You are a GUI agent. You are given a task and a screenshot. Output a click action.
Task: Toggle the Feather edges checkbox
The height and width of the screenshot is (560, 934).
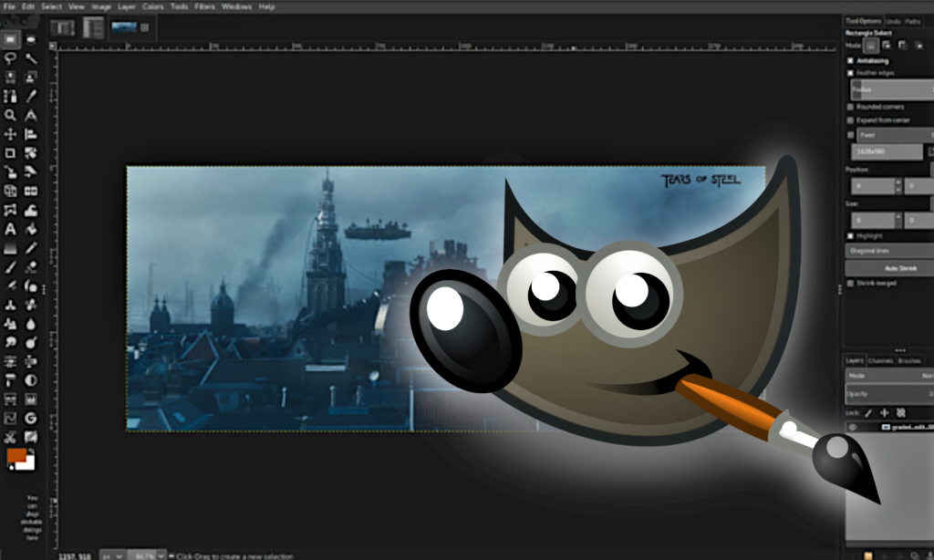coord(851,73)
